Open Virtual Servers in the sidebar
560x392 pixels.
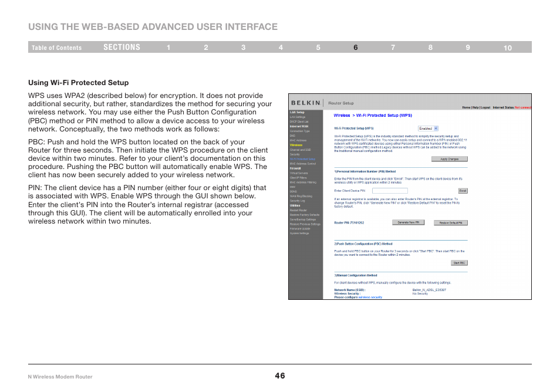[299, 173]
